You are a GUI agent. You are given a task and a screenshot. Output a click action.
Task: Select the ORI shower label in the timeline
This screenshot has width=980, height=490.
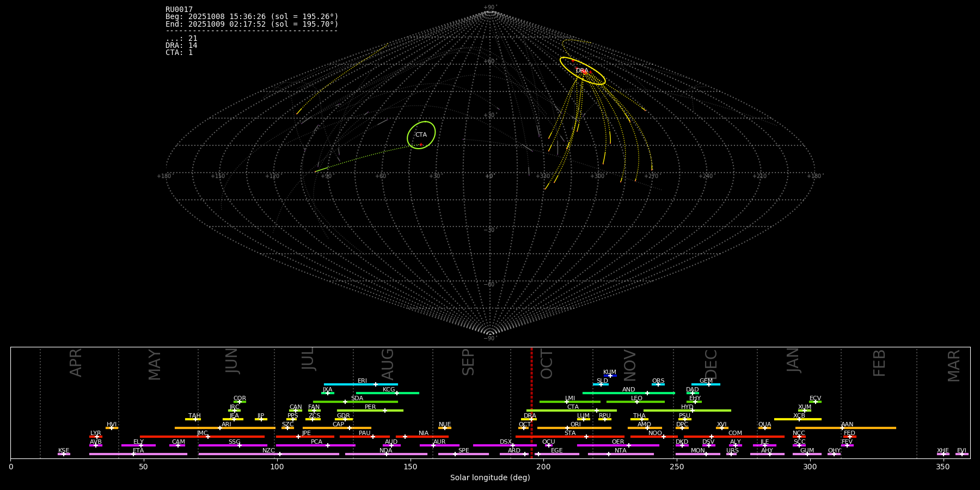coord(575,425)
